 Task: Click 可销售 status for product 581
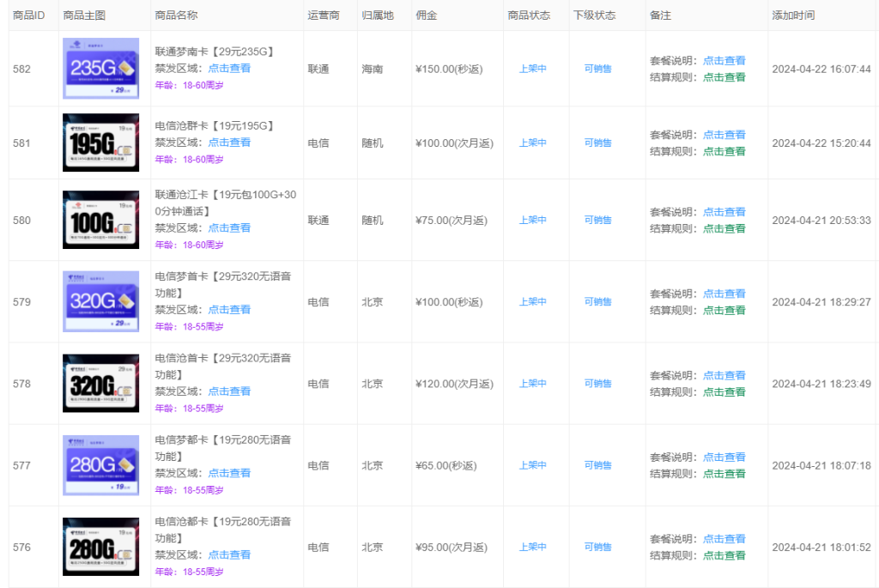(598, 142)
